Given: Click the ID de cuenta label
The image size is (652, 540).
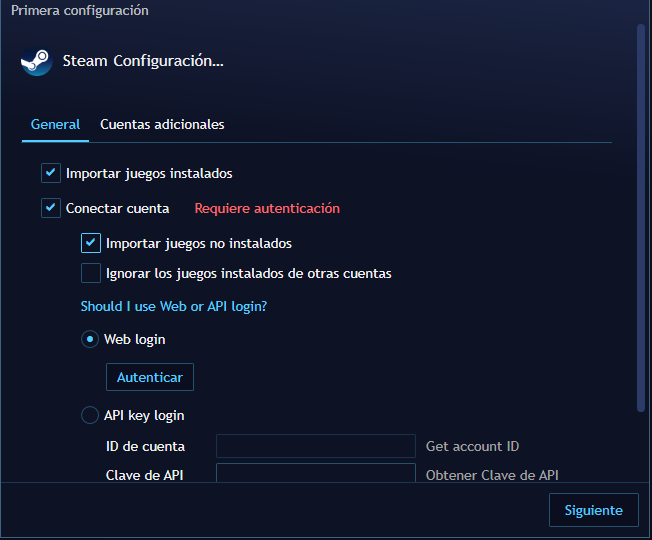Looking at the screenshot, I should click(145, 446).
